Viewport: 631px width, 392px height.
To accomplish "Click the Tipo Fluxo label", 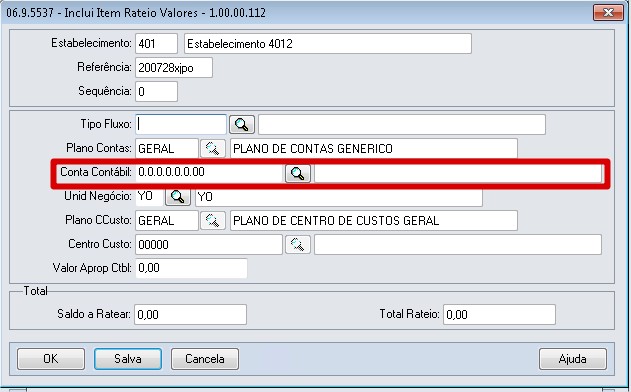I will click(x=106, y=124).
